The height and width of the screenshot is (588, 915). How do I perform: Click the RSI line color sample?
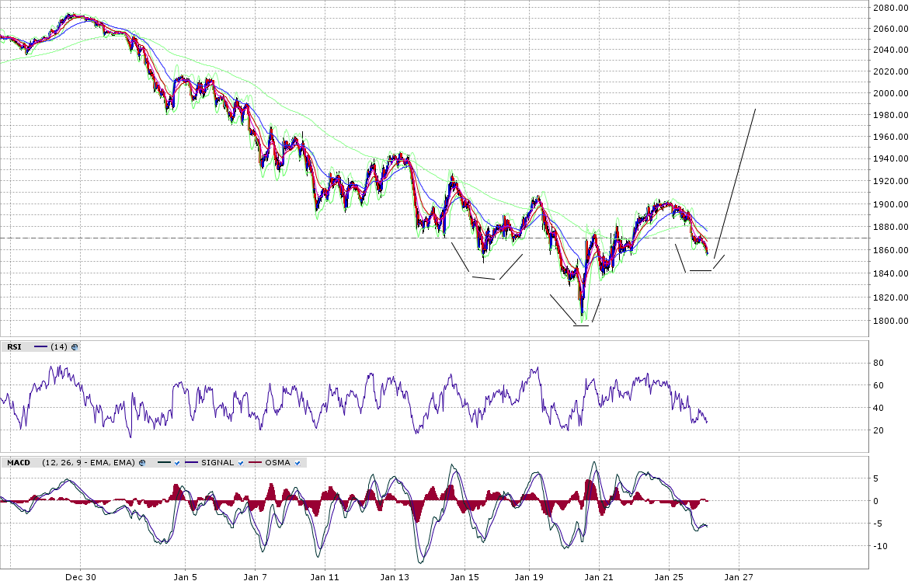click(41, 347)
